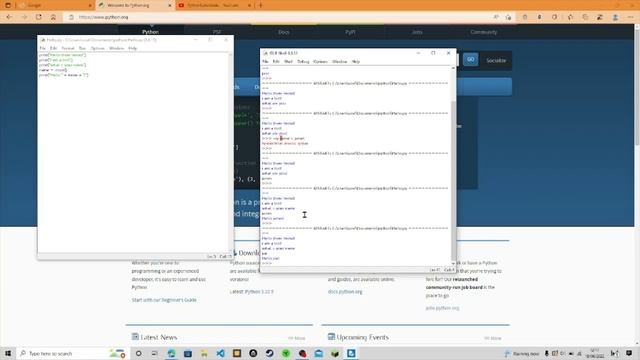640x360 pixels.
Task: Open the File menu in the IDLE editor window
Action: click(42, 48)
